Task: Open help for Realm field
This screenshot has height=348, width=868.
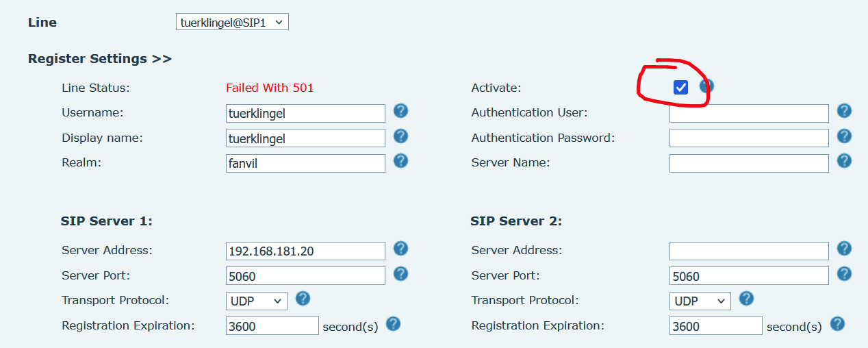Action: pos(401,161)
